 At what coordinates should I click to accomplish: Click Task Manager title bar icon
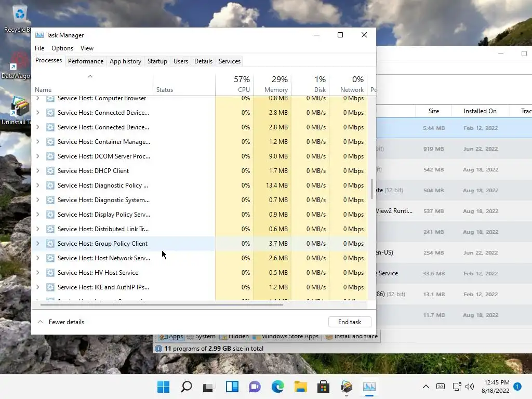pyautogui.click(x=39, y=35)
